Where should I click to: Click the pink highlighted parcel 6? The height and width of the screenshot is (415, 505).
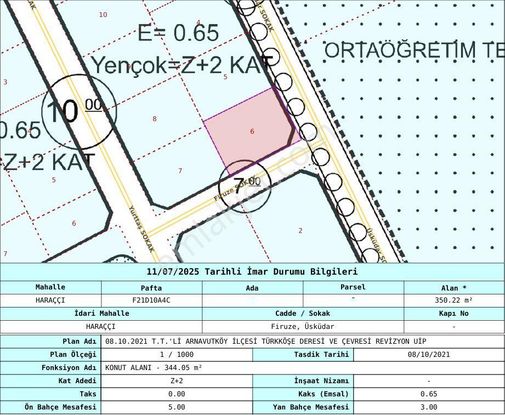[x=250, y=131]
